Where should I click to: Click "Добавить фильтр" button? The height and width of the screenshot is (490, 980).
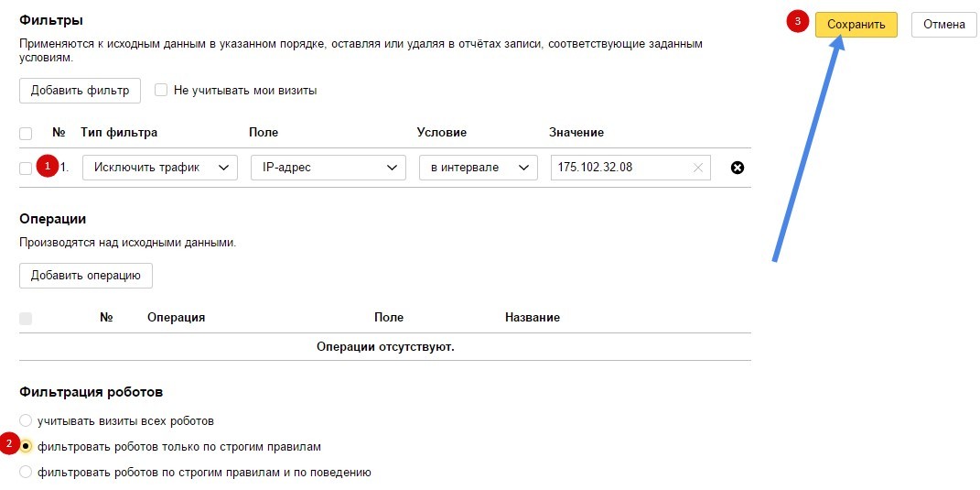[x=81, y=90]
